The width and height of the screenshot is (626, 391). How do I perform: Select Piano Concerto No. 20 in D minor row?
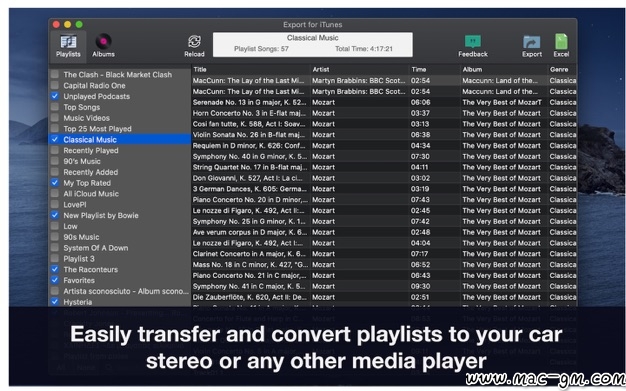pos(384,199)
